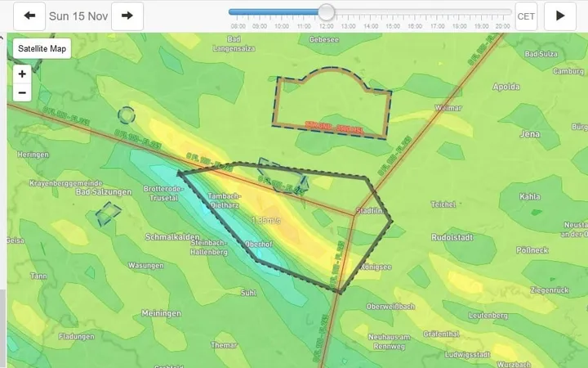Click the Suhl town label
Viewport: 588px width, 368px height.
click(248, 293)
